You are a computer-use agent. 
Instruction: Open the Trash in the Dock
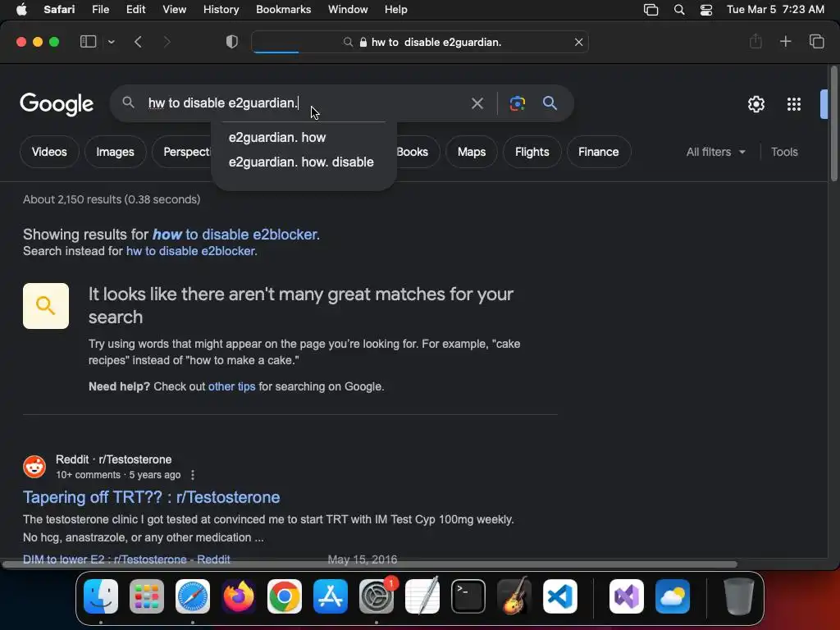739,596
